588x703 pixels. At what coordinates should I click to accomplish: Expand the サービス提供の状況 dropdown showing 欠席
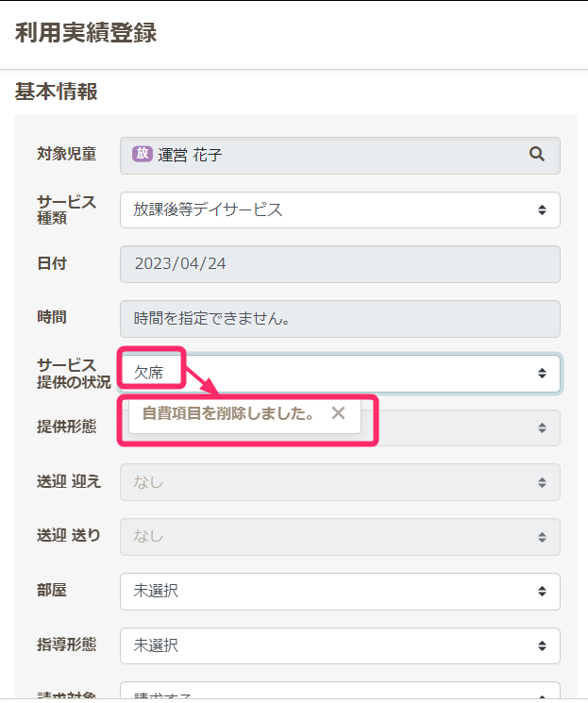point(340,374)
